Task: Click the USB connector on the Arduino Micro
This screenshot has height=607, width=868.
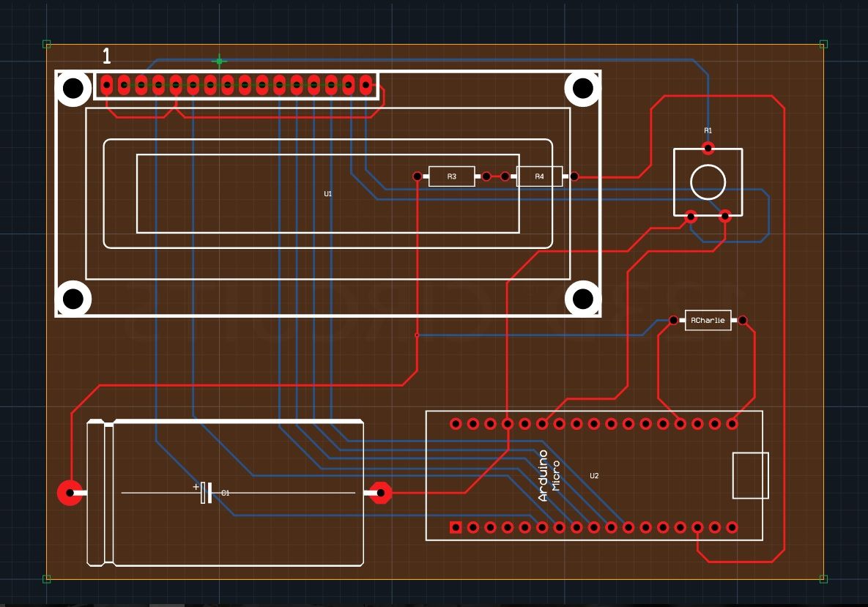Action: pos(750,476)
